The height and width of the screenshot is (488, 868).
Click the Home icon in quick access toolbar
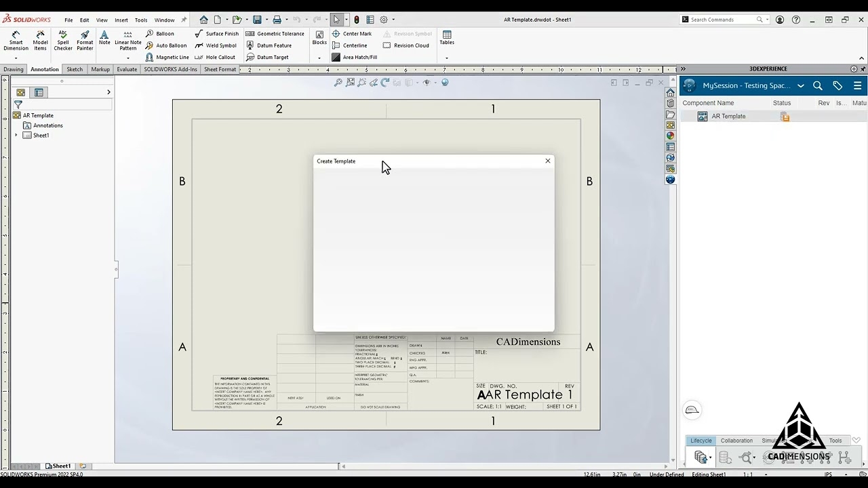203,20
